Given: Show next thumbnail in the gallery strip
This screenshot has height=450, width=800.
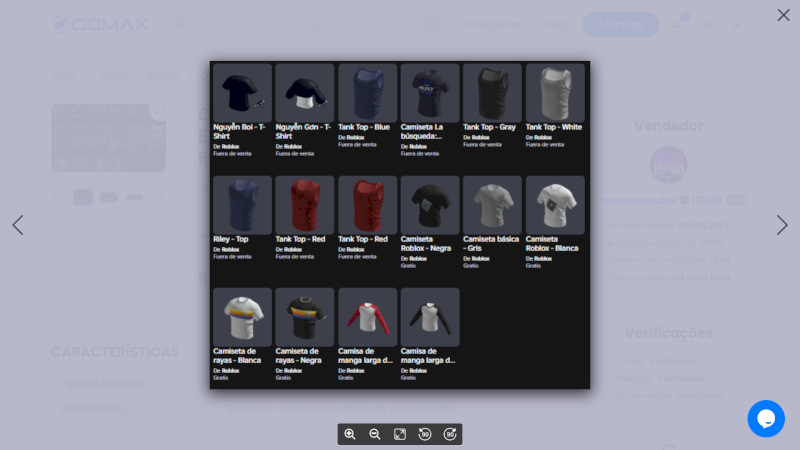Looking at the screenshot, I should (162, 197).
